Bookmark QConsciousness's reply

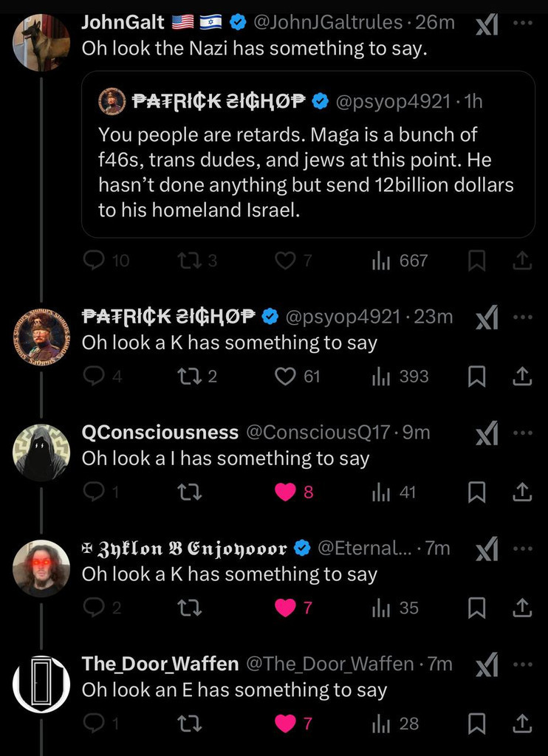point(478,492)
